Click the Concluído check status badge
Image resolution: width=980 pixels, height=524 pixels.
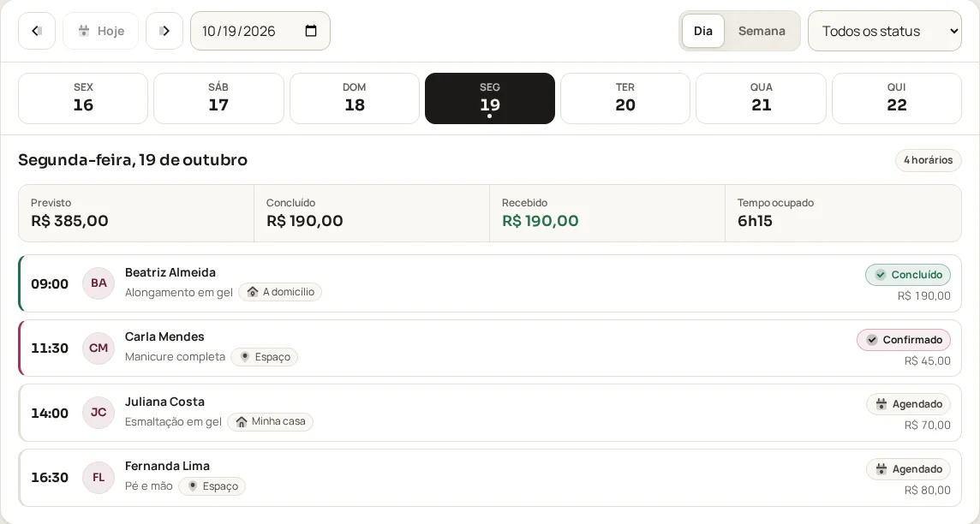(x=908, y=275)
